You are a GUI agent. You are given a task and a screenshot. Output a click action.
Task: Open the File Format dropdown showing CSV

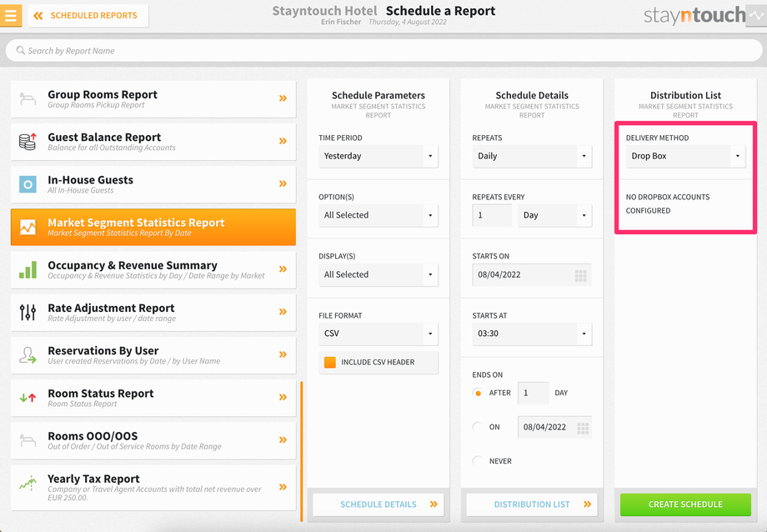[378, 334]
